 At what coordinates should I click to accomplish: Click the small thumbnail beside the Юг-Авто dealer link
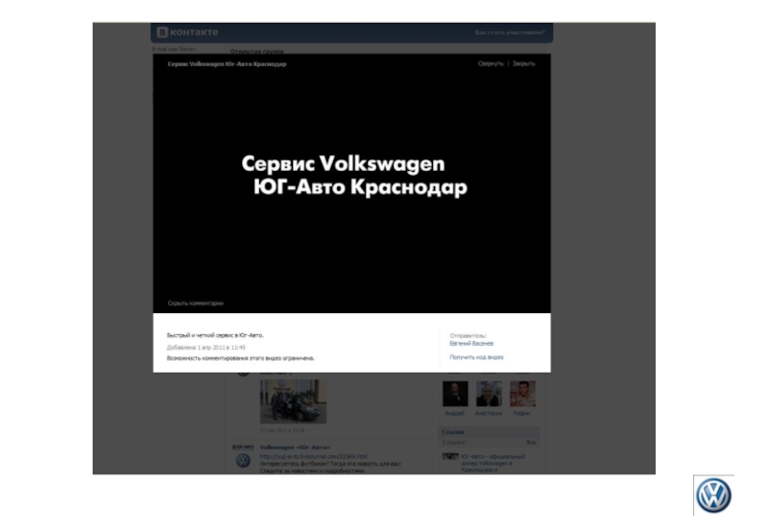pyautogui.click(x=450, y=456)
